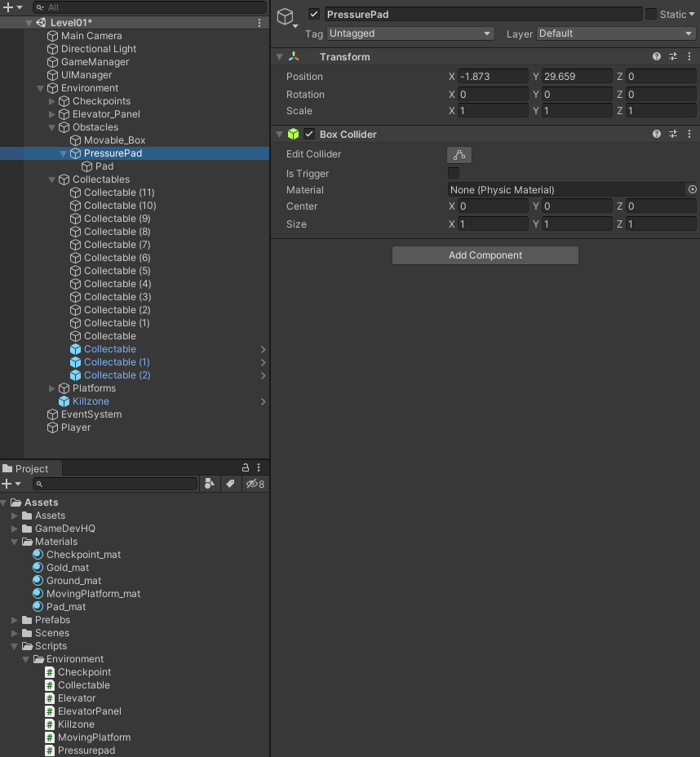Screen dimensions: 700x757
Task: Collapse the Box Collider component
Action: (279, 134)
